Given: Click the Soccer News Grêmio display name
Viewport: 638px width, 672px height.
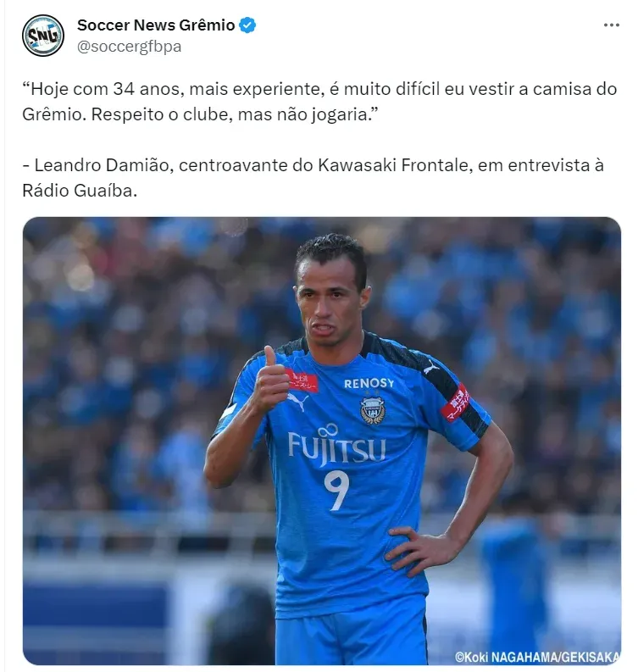Looking at the screenshot, I should 156,25.
